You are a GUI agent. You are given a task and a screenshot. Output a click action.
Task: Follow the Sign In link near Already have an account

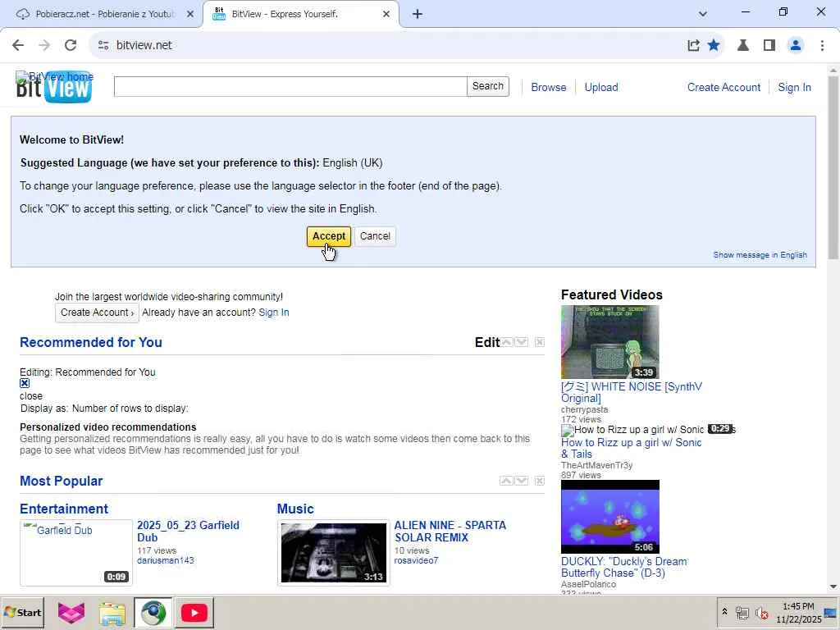[x=274, y=313]
